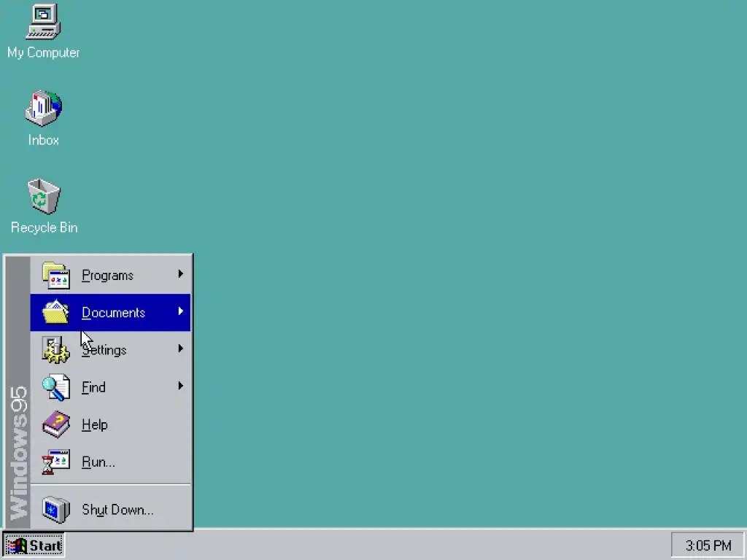Click the Windows flag logo on Start button
This screenshot has width=747, height=560.
17,545
